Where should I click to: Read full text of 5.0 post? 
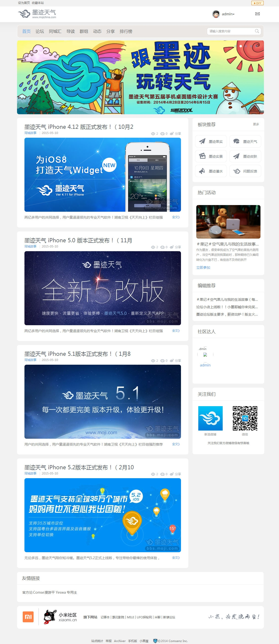(176, 330)
